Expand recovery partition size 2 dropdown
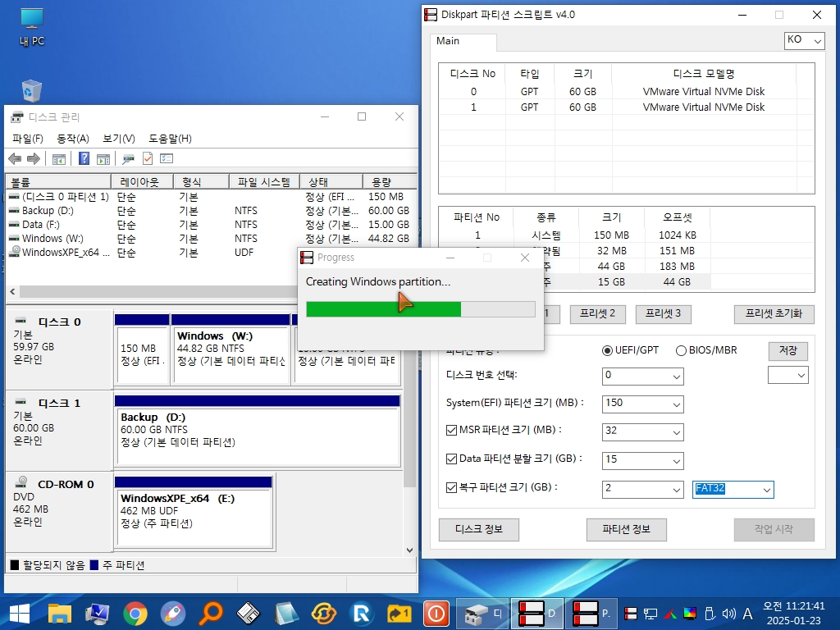Screen dimensions: 840x630 pyautogui.click(x=642, y=489)
